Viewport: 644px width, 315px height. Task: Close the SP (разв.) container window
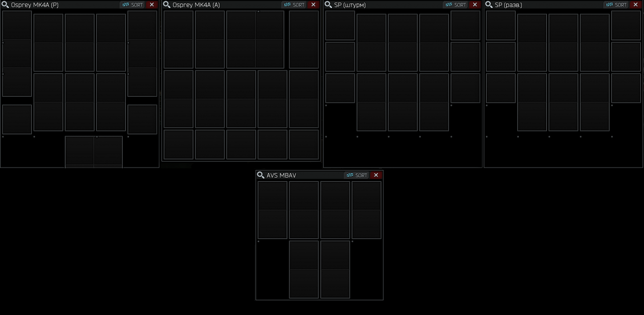(635, 5)
